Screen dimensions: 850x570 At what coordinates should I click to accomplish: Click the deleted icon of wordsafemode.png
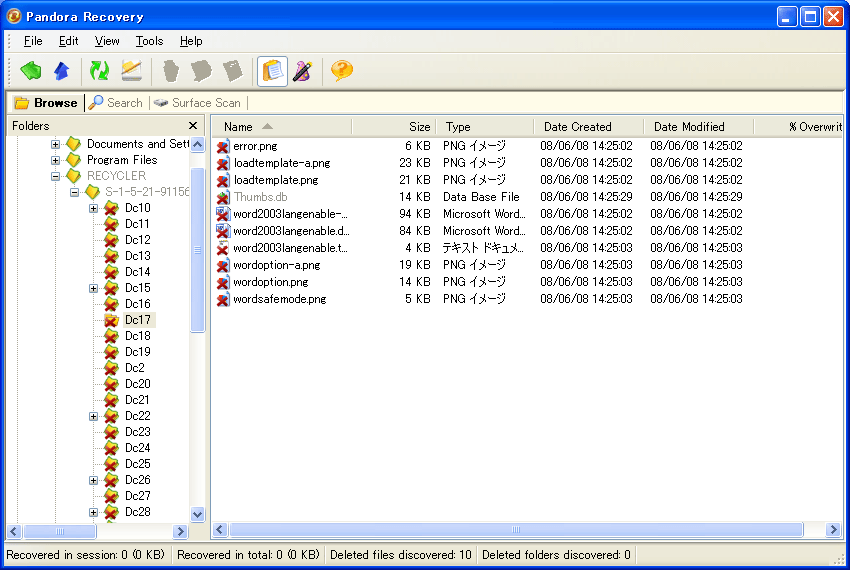(222, 299)
